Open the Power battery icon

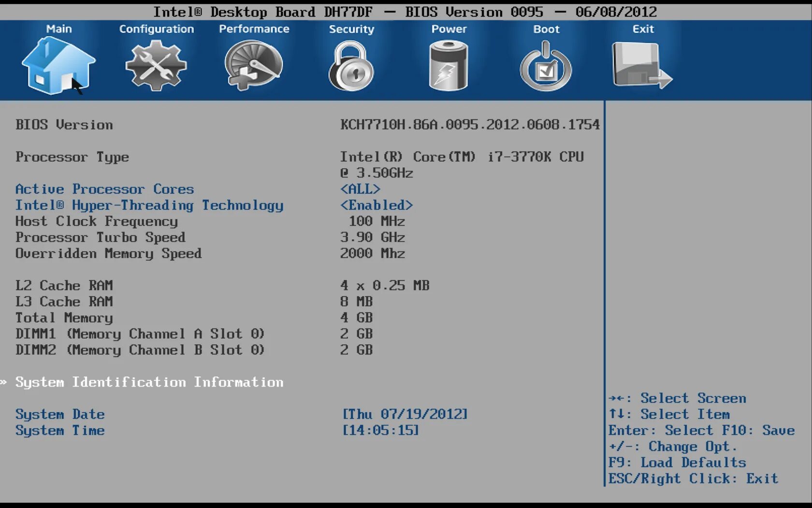click(449, 65)
